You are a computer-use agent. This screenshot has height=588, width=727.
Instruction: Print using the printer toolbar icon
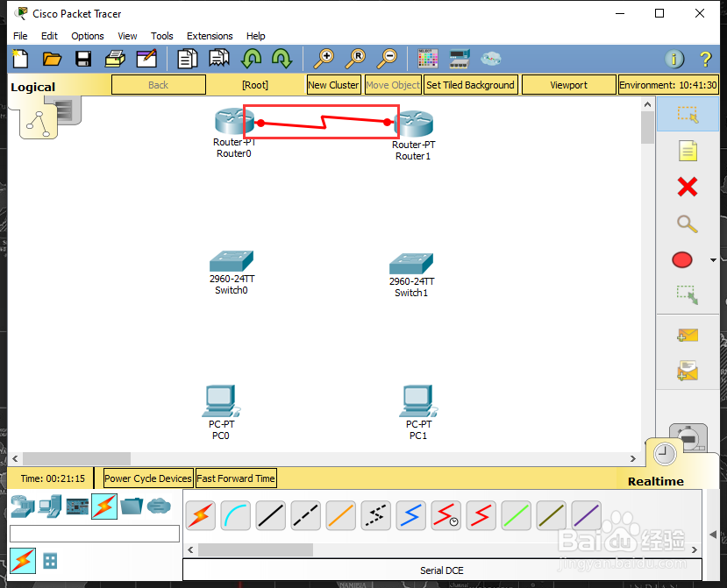(115, 59)
